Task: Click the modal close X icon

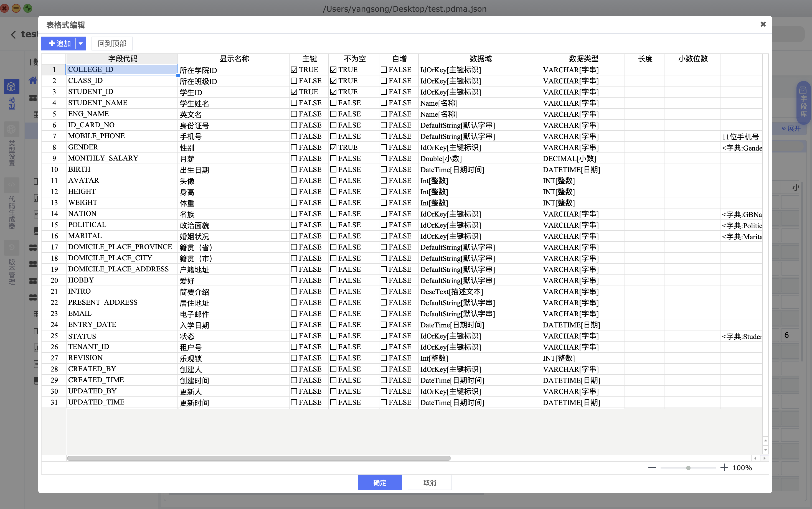Action: [x=763, y=24]
